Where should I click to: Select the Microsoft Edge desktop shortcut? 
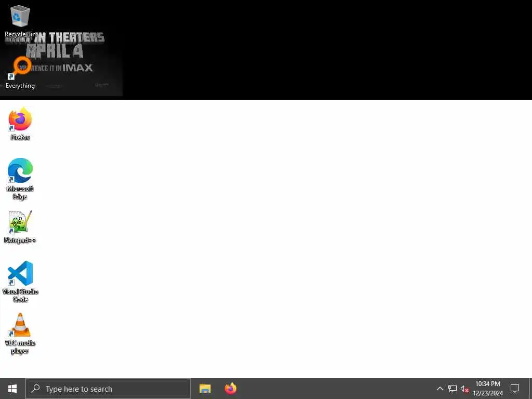pos(20,179)
